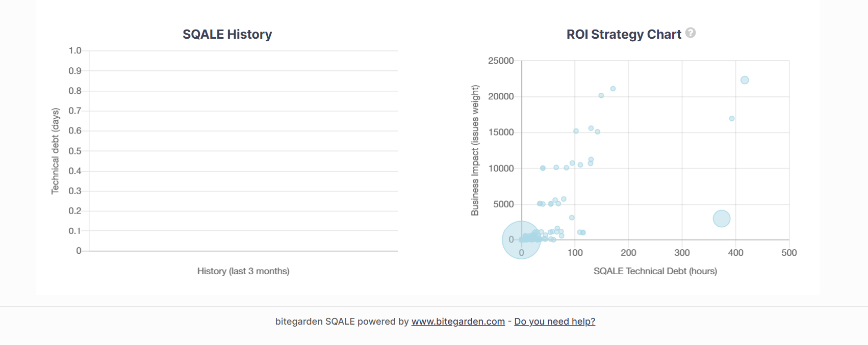
Task: Select the lone bubble near 3000 impact, 95 hours
Action: click(572, 218)
